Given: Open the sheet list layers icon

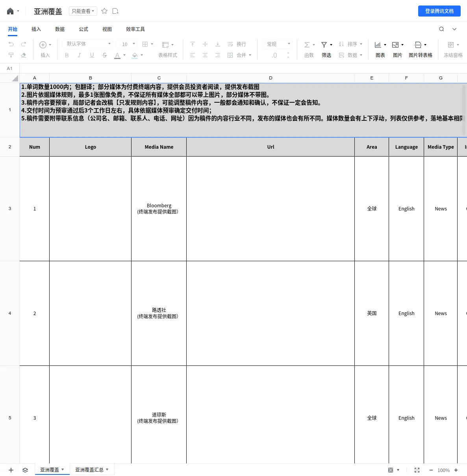Looking at the screenshot, I should tap(25, 470).
